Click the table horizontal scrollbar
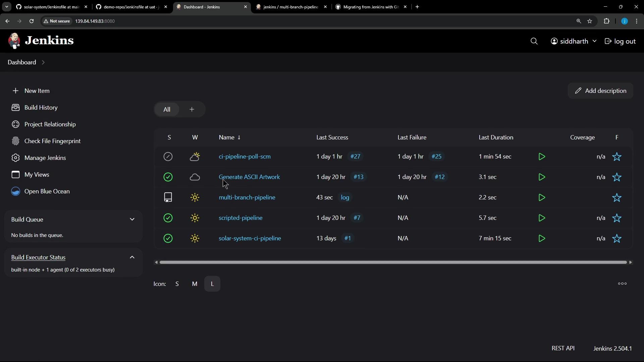This screenshot has width=644, height=362. point(393,262)
